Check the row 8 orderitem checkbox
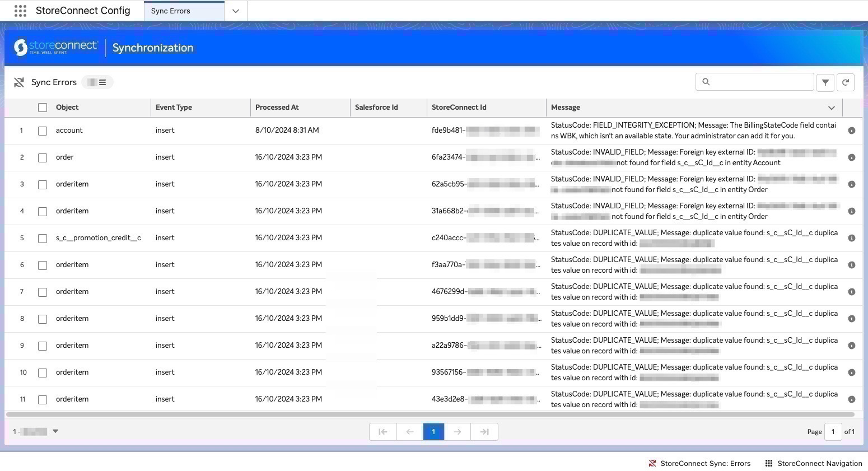 [x=43, y=319]
